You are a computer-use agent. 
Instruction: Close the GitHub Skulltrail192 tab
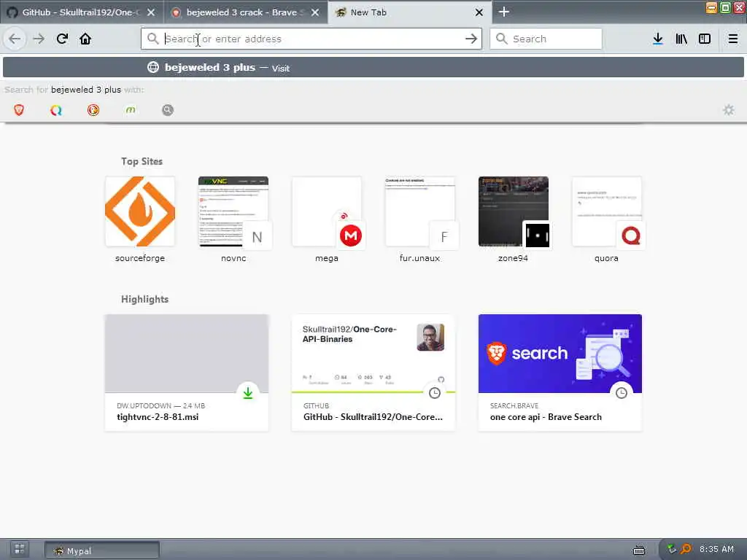pos(151,12)
